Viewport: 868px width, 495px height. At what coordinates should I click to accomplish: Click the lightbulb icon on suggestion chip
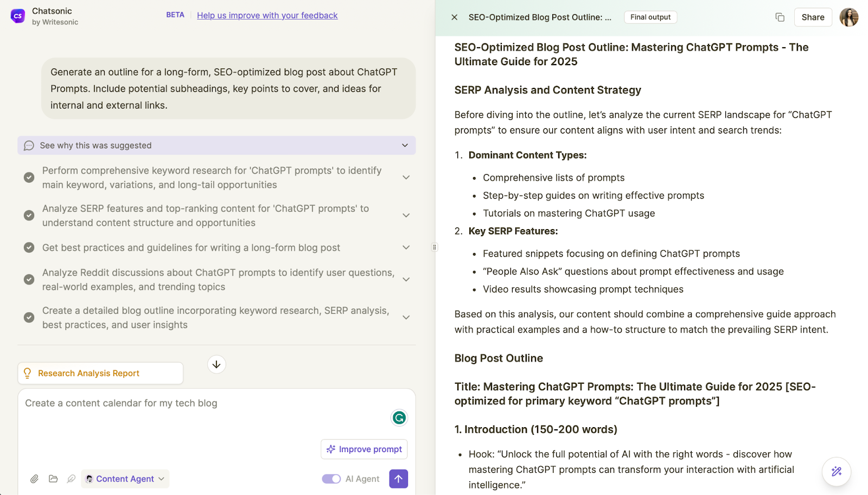pos(27,373)
